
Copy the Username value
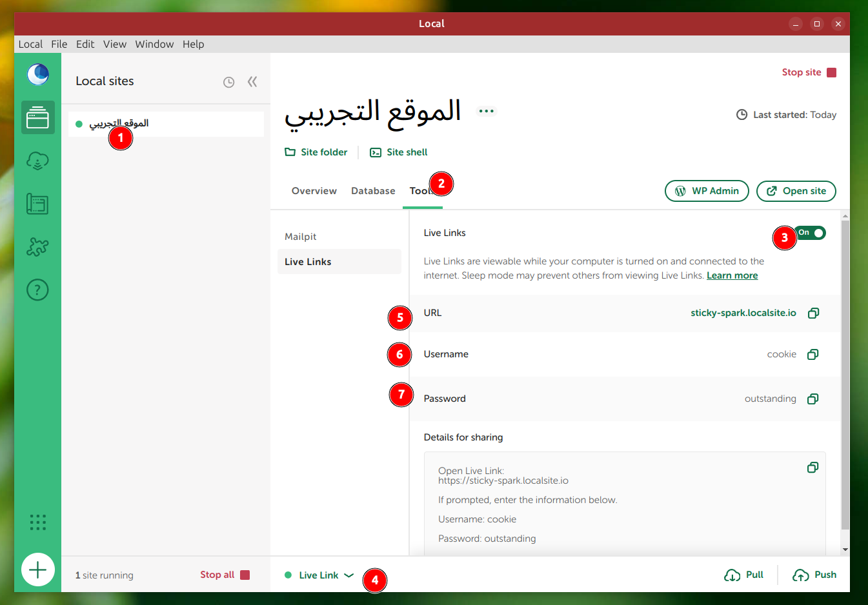click(x=813, y=354)
